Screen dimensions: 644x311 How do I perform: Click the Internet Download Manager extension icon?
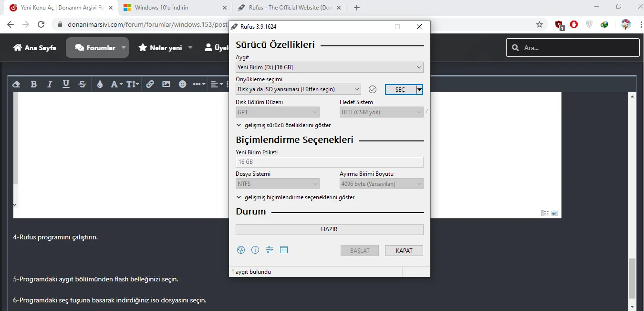[604, 24]
